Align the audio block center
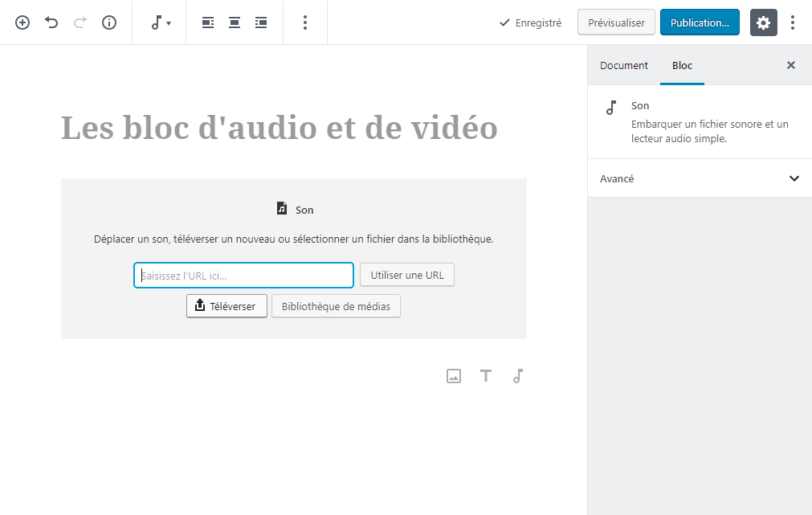Image resolution: width=812 pixels, height=515 pixels. click(x=235, y=22)
